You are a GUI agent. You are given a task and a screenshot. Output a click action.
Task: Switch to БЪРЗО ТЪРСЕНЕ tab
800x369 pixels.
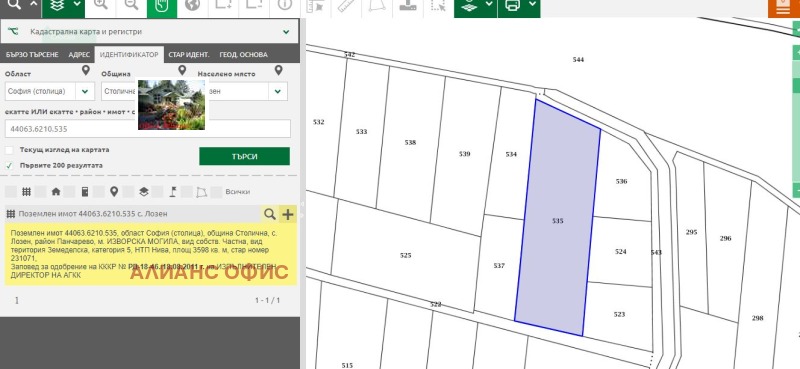tap(32, 55)
